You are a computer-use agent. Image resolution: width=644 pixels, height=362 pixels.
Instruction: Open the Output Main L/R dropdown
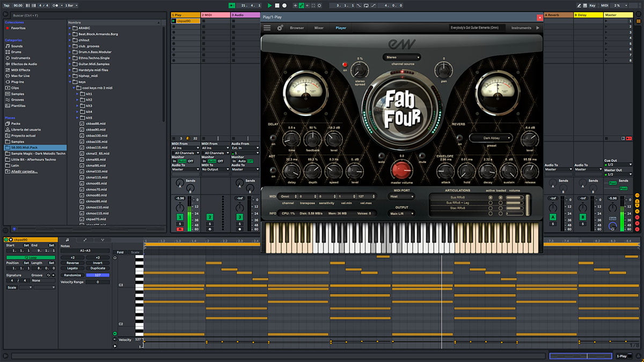pyautogui.click(x=401, y=213)
